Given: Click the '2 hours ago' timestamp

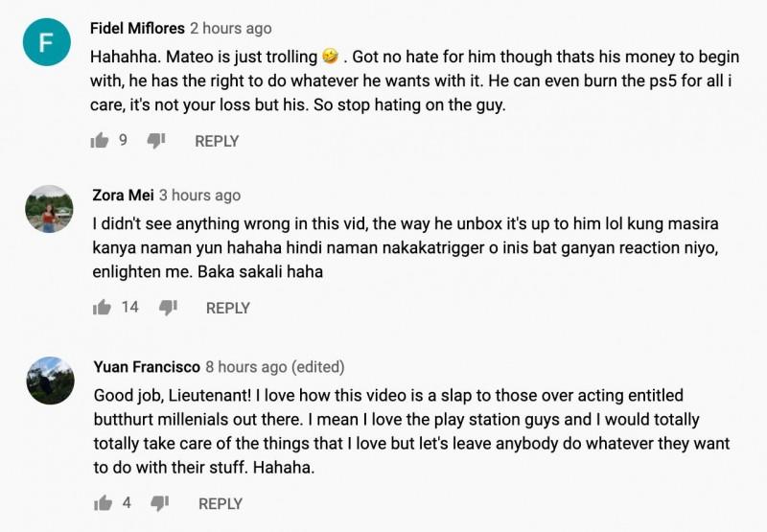Looking at the screenshot, I should point(230,29).
